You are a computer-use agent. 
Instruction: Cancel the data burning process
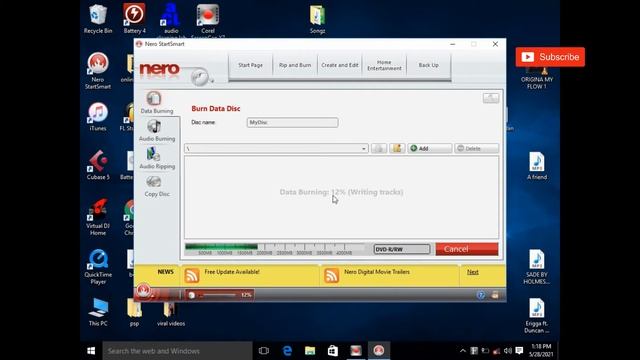pyautogui.click(x=467, y=249)
